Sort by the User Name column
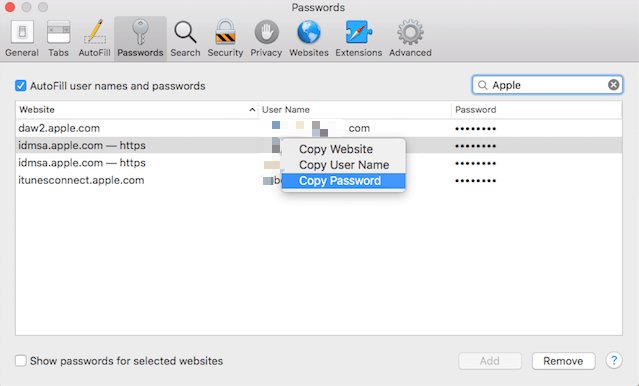This screenshot has width=639, height=386. click(355, 110)
